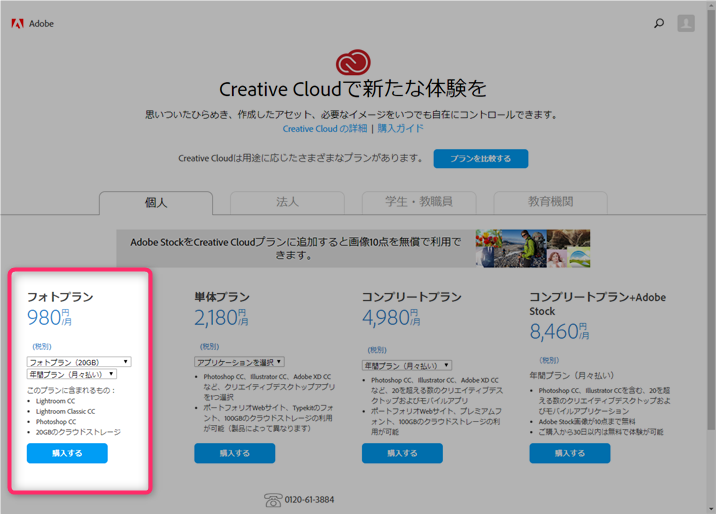The image size is (716, 514).
Task: Click the Adobe Stock banner photo collage
Action: pyautogui.click(x=533, y=248)
